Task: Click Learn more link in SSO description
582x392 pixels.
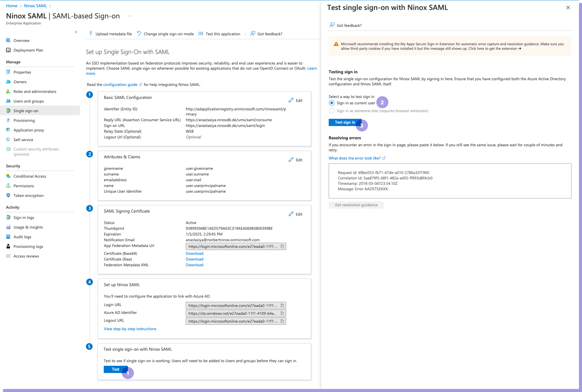Action: tap(312, 68)
